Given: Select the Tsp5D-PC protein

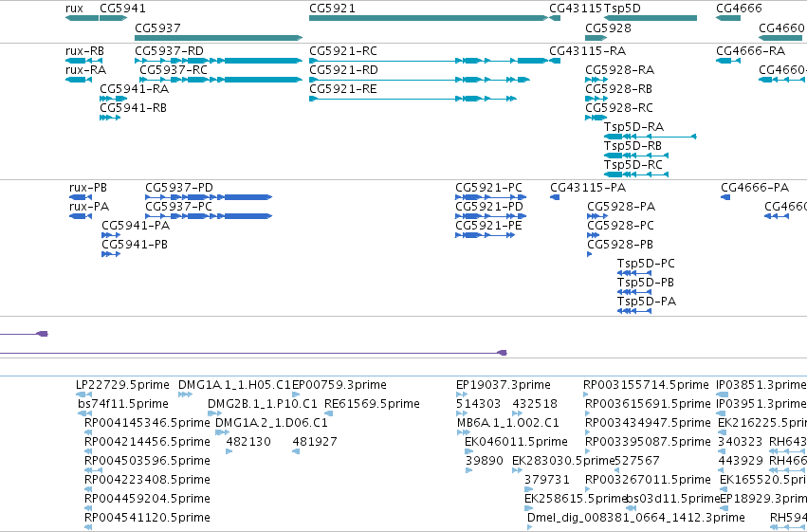Looking at the screenshot, I should point(634,274).
